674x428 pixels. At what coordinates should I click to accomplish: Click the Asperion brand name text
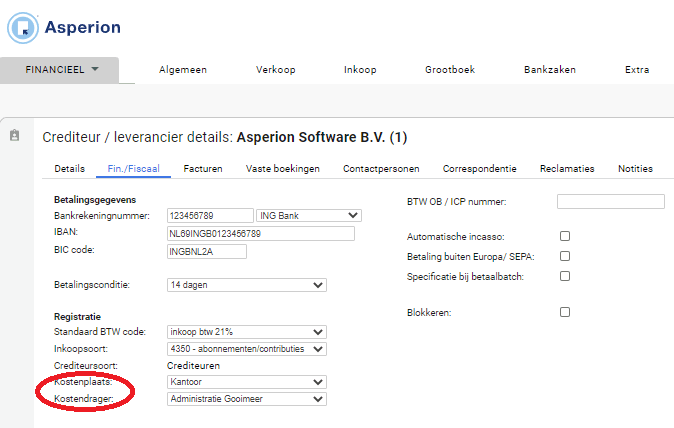click(x=83, y=28)
